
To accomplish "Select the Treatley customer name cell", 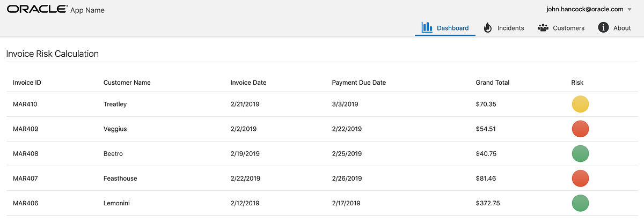I will click(115, 104).
